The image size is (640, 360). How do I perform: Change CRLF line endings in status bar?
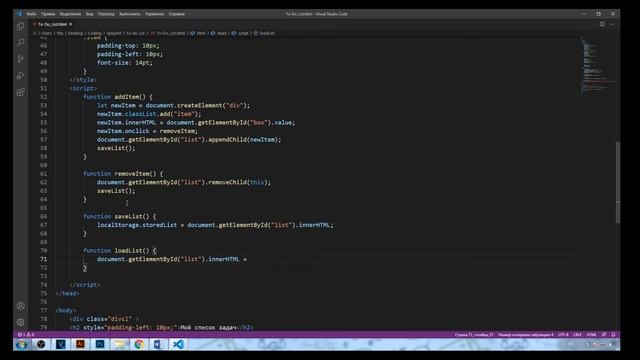577,335
